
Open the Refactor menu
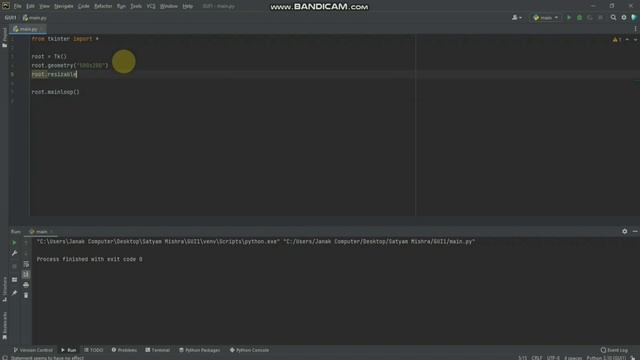(103, 6)
